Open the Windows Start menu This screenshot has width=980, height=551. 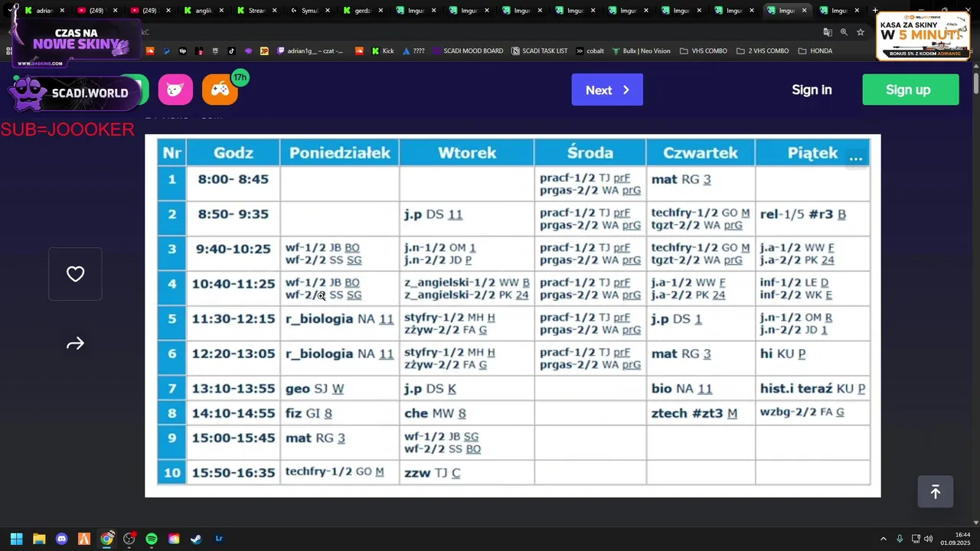click(16, 539)
